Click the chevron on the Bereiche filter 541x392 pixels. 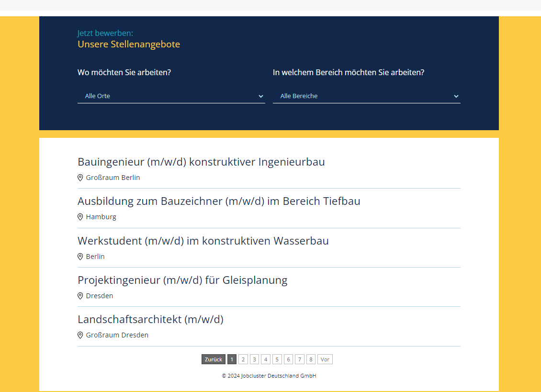click(x=456, y=96)
